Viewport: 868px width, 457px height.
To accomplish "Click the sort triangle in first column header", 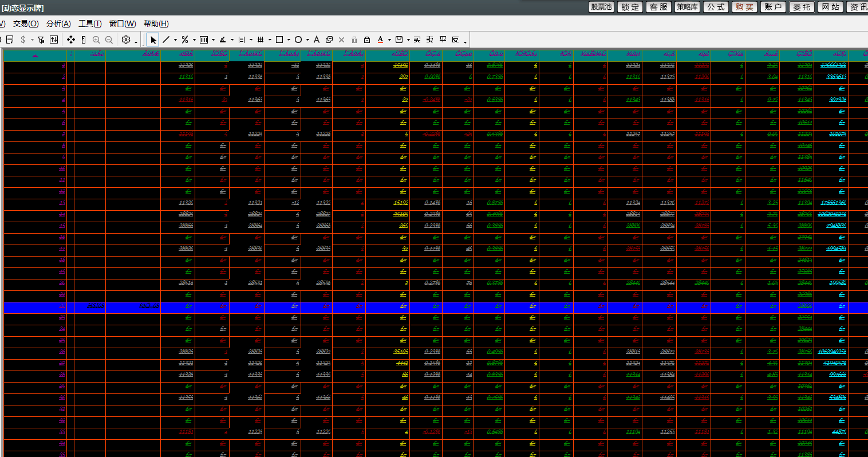I will pyautogui.click(x=35, y=56).
